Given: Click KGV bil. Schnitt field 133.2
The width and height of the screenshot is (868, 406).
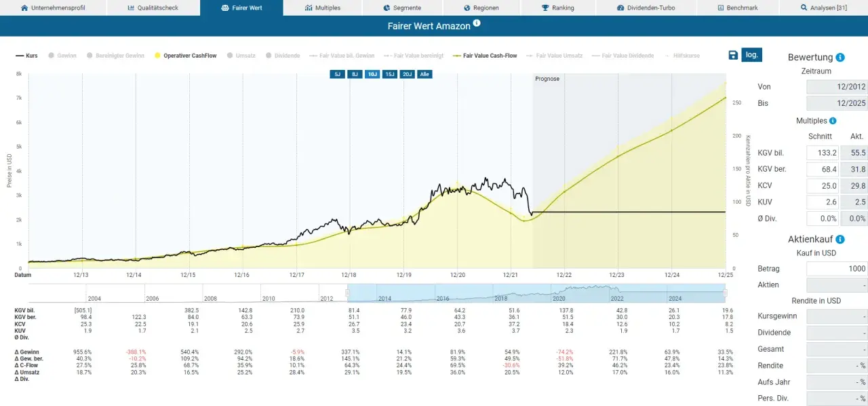Looking at the screenshot, I should [823, 153].
